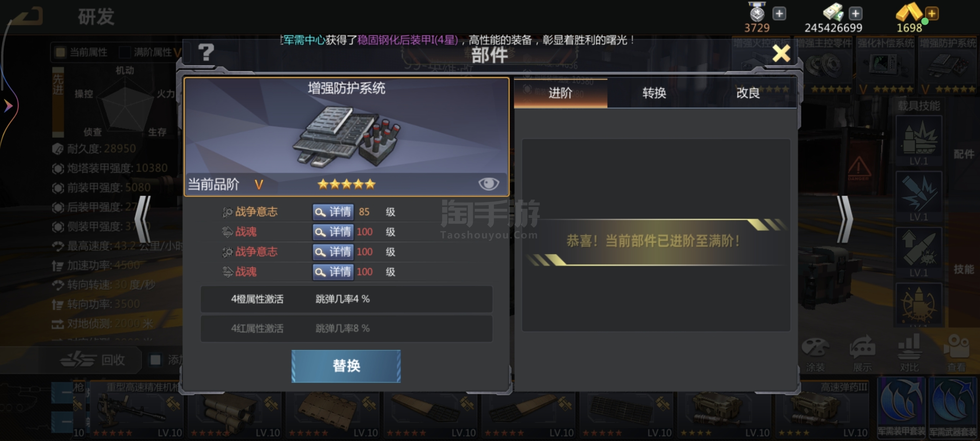Go to next component with right chevron
This screenshot has height=441, width=980.
pos(845,219)
